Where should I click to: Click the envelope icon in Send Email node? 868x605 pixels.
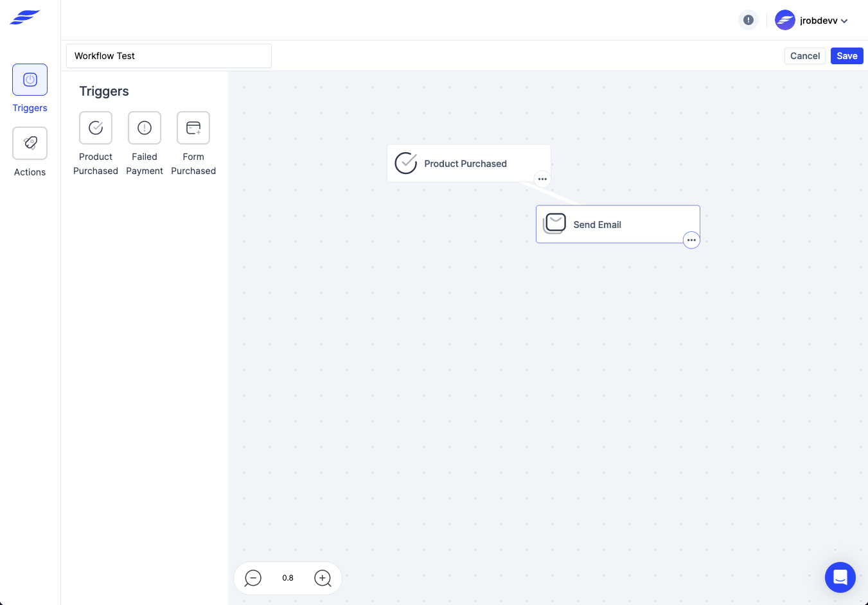click(554, 224)
